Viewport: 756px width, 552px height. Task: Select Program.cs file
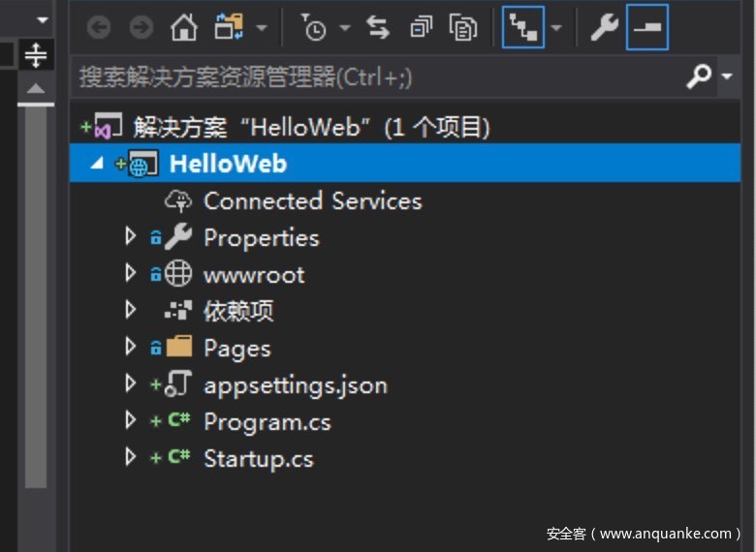pos(267,421)
